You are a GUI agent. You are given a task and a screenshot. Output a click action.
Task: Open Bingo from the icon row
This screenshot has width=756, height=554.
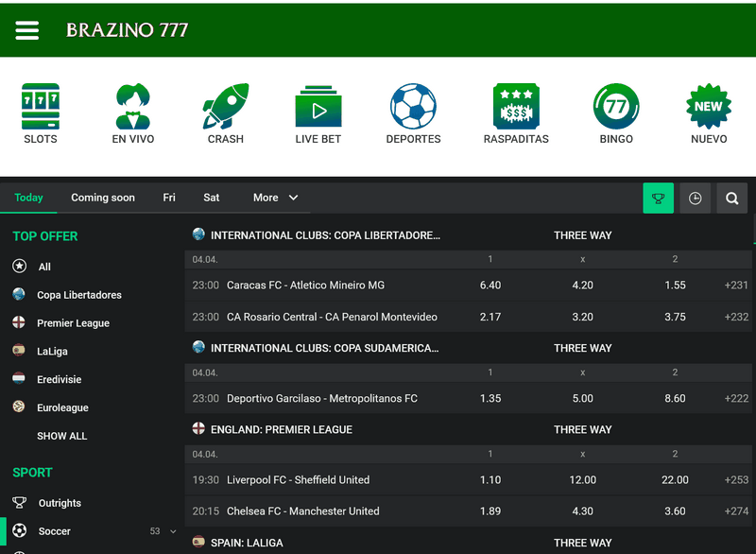[615, 107]
